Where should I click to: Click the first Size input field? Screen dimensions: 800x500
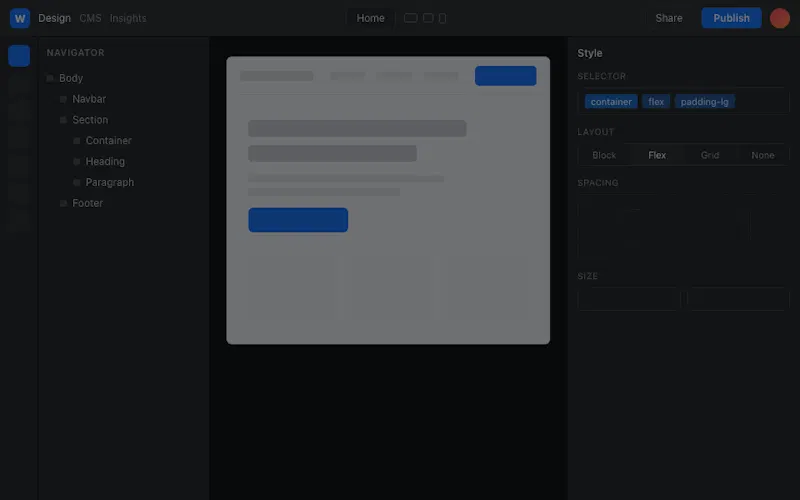[629, 299]
